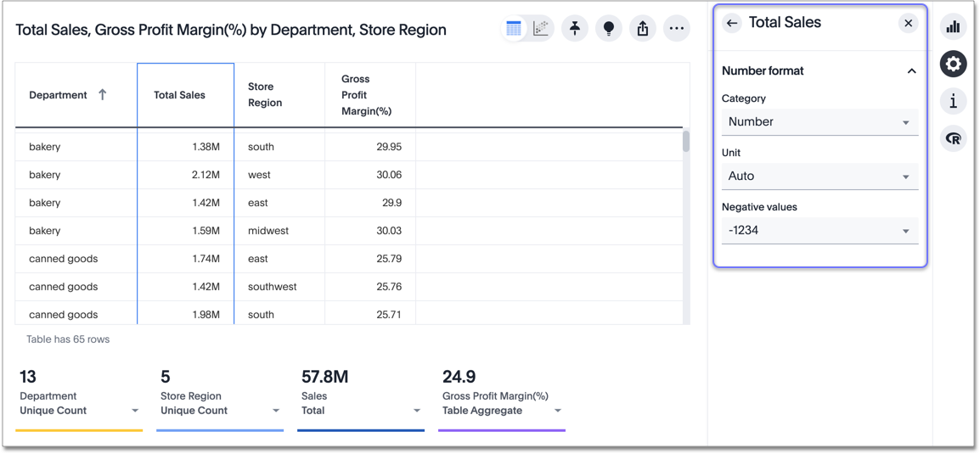The height and width of the screenshot is (454, 980).
Task: Pin this answer to a Liveboard
Action: [x=575, y=29]
